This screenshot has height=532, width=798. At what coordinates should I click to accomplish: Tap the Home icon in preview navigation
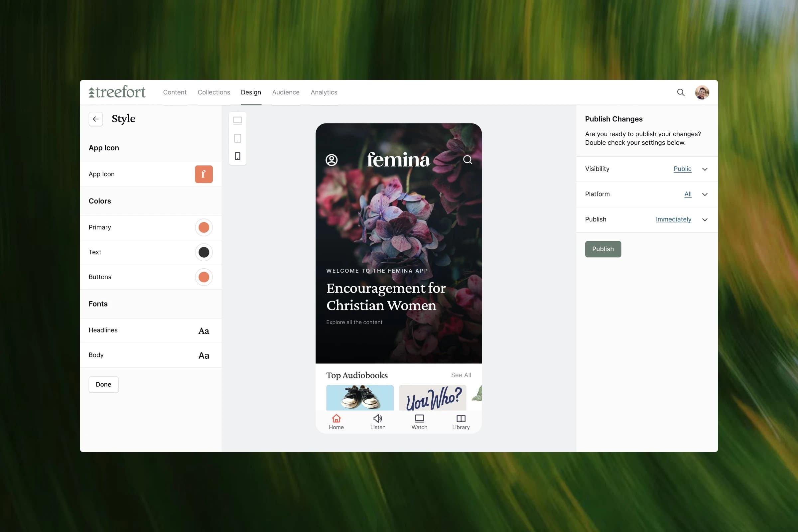336,418
